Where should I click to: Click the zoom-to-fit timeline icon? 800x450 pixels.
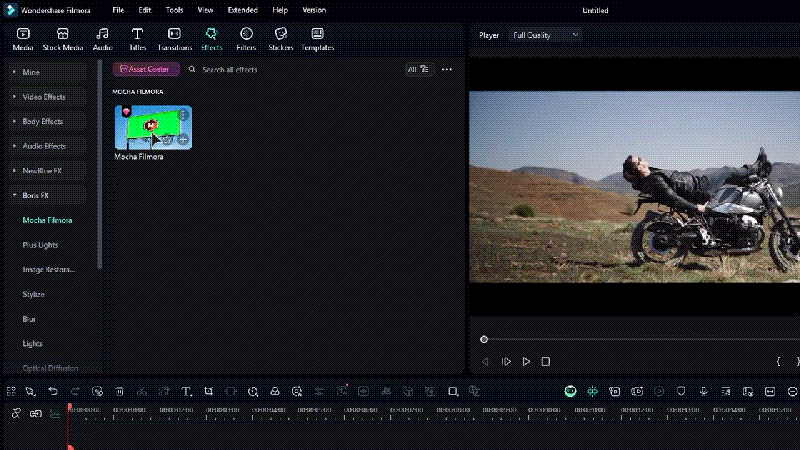[x=770, y=391]
